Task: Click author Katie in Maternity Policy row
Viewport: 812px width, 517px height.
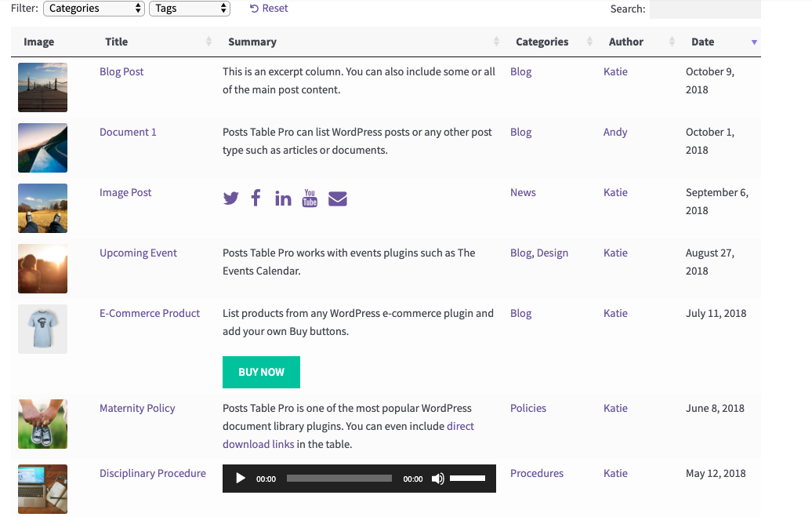Action: coord(616,408)
